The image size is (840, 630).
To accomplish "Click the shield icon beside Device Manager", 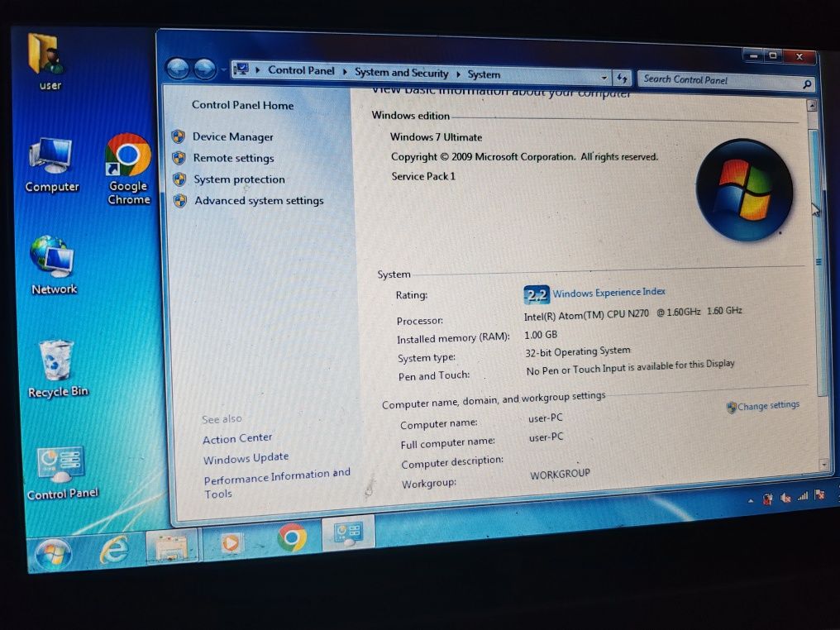I will point(179,136).
